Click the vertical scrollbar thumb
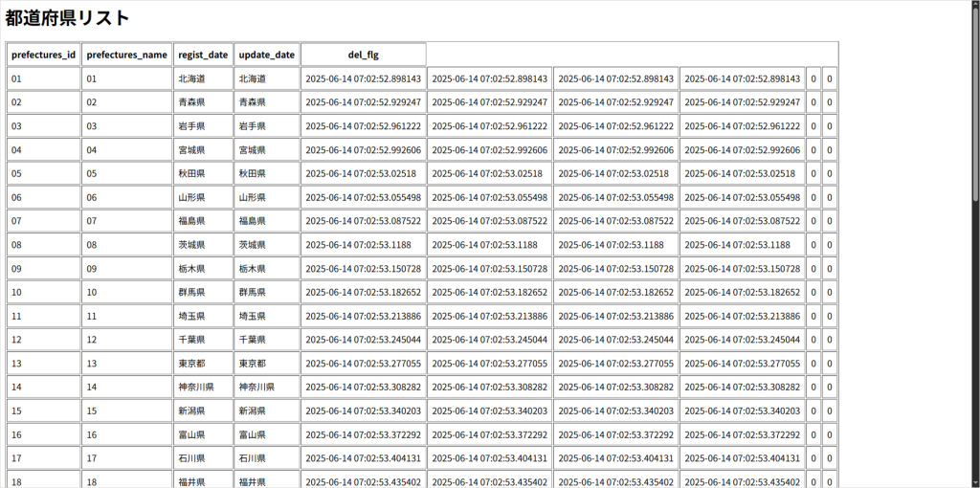980x488 pixels. pyautogui.click(x=975, y=100)
